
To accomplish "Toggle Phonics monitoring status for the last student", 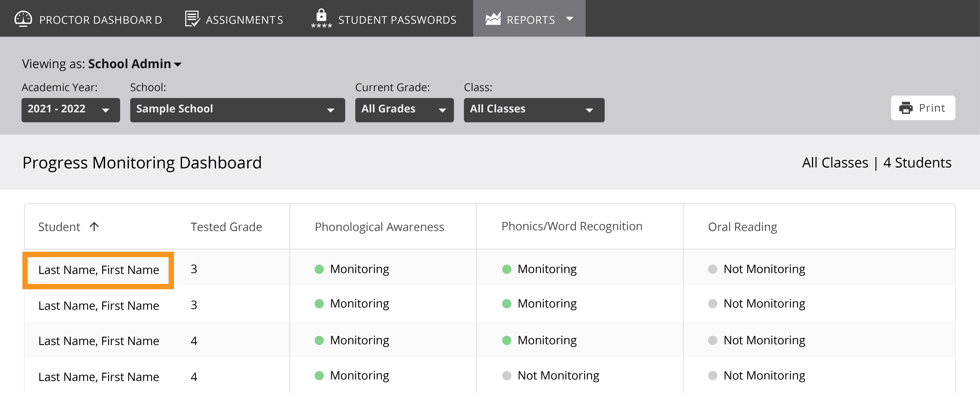I will point(506,376).
